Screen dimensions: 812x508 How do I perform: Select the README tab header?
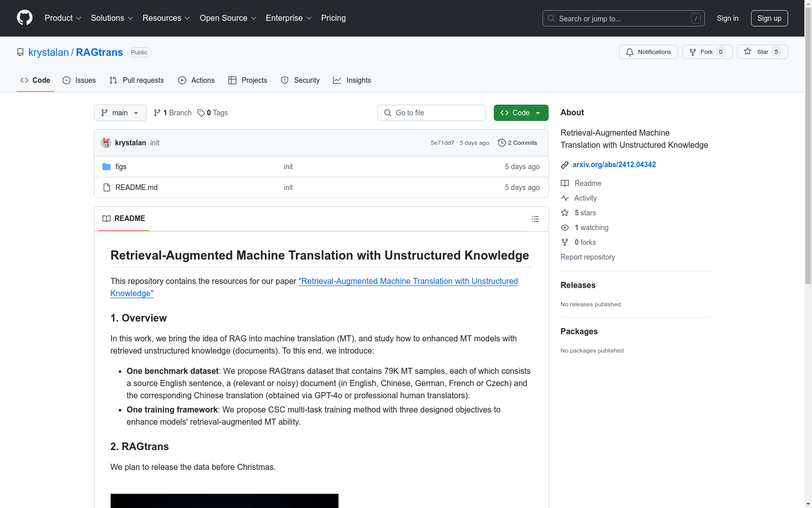tap(124, 218)
